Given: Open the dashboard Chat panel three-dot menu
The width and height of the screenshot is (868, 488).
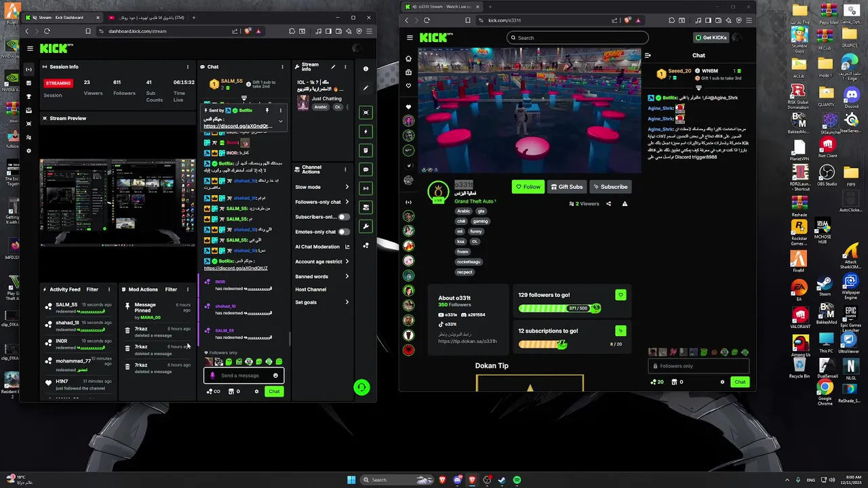Looking at the screenshot, I should [x=281, y=66].
